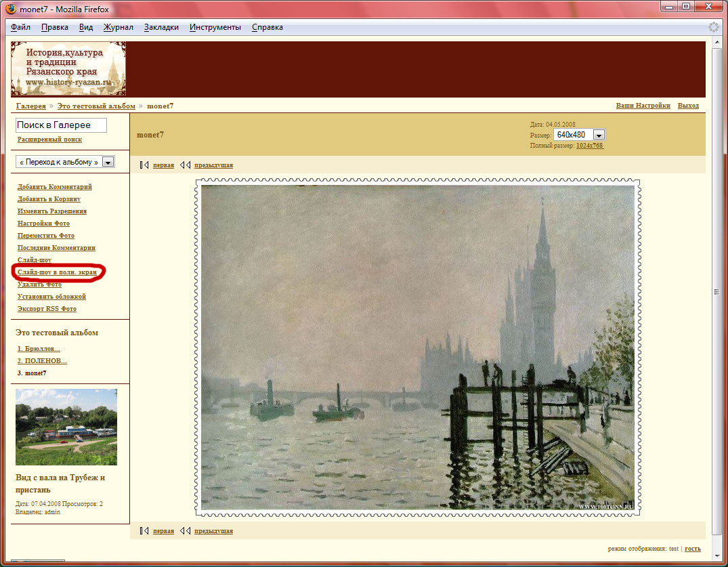The image size is (728, 567).
Task: Open Последние Комментарии link
Action: (x=57, y=247)
